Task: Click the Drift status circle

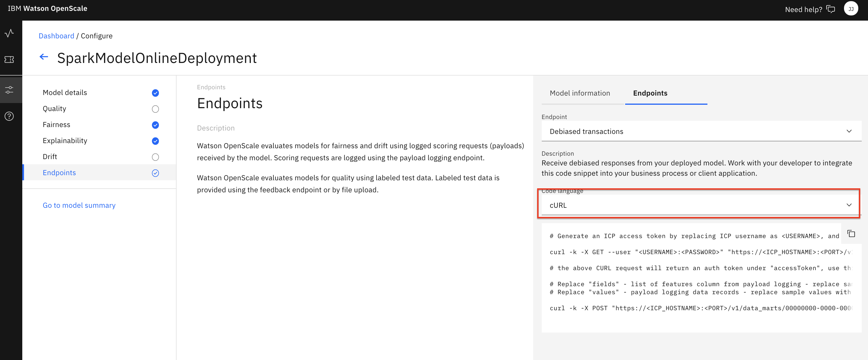Action: click(x=155, y=157)
